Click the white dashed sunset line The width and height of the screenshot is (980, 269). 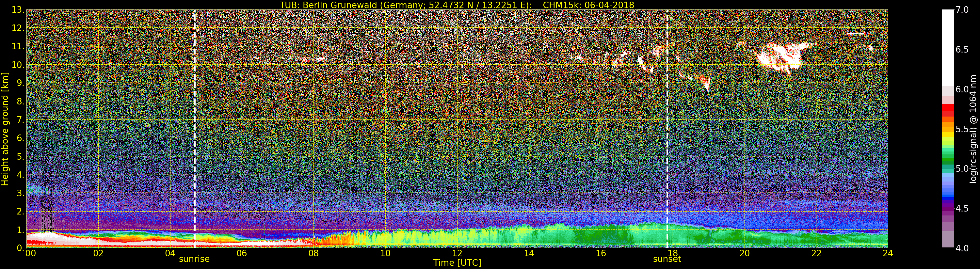click(667, 129)
